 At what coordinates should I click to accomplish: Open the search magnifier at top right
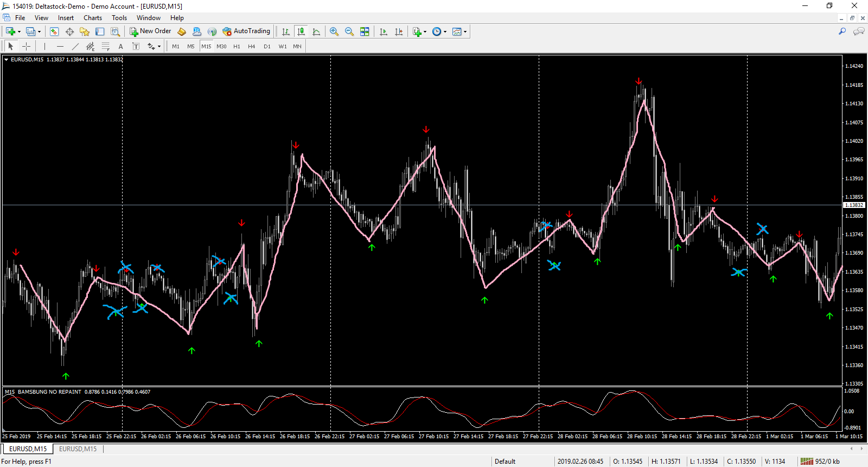pos(843,31)
